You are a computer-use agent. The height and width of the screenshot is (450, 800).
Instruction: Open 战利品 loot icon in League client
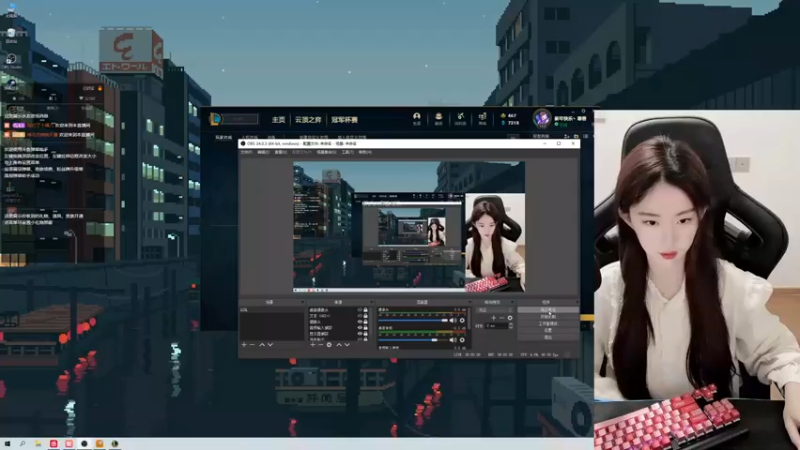point(460,118)
